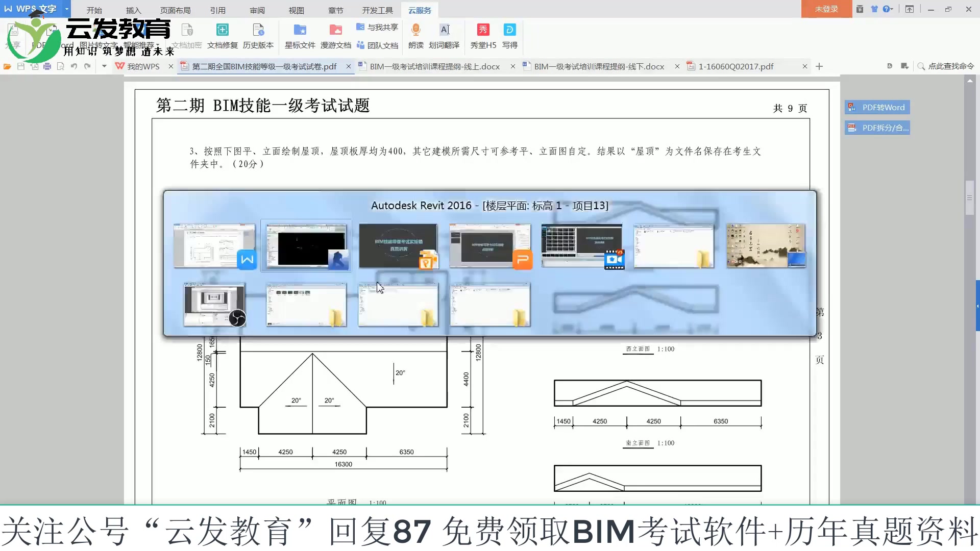This screenshot has width=980, height=551.
Task: Click the 未登录 login button
Action: (x=826, y=9)
